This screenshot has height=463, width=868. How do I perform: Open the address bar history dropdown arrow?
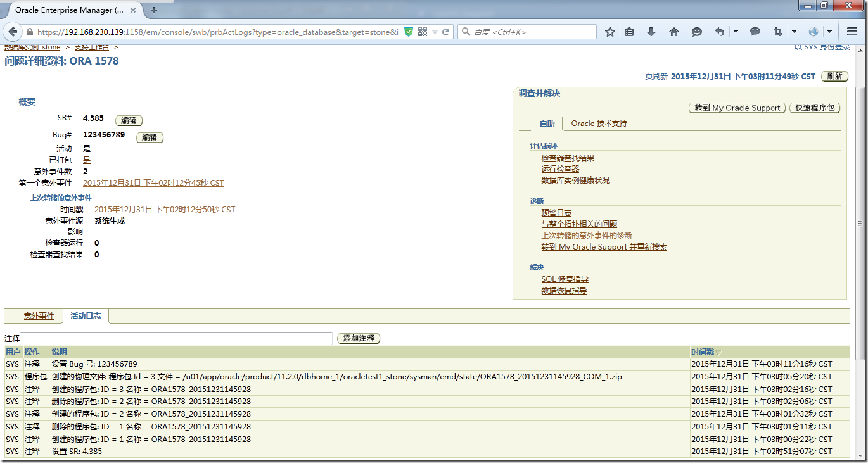coord(435,32)
